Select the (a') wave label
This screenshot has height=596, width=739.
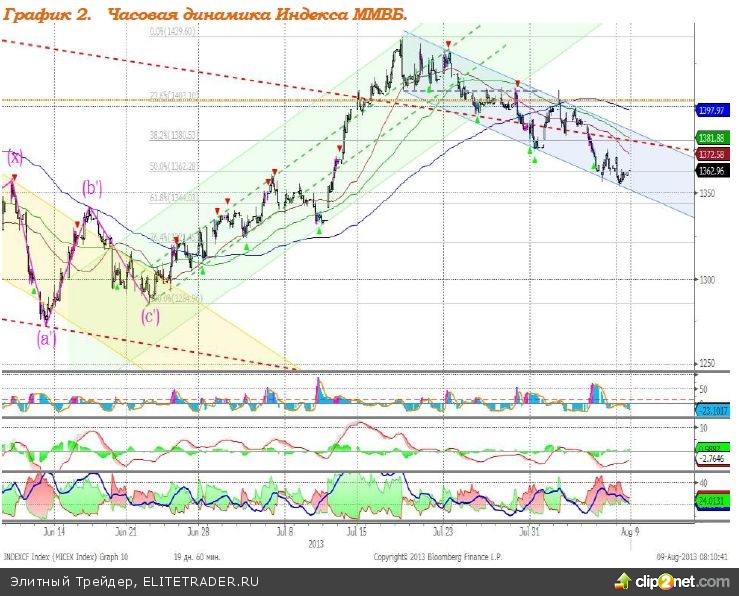pos(47,338)
